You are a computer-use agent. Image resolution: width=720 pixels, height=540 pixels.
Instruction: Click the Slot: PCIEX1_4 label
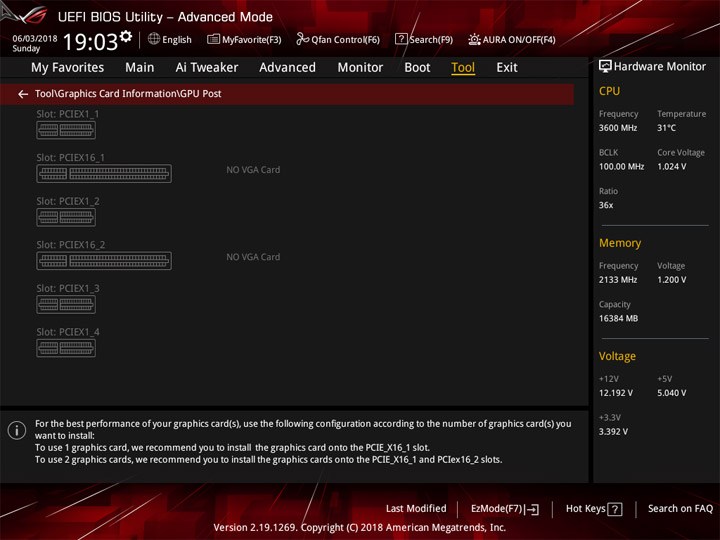tap(68, 332)
